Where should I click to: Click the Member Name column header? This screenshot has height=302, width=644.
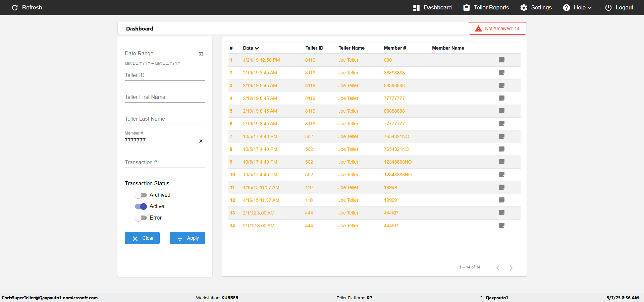click(448, 48)
